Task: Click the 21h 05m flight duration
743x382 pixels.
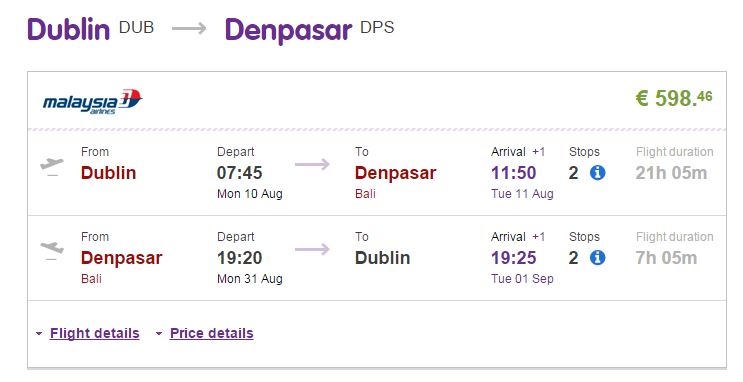Action: (x=671, y=173)
